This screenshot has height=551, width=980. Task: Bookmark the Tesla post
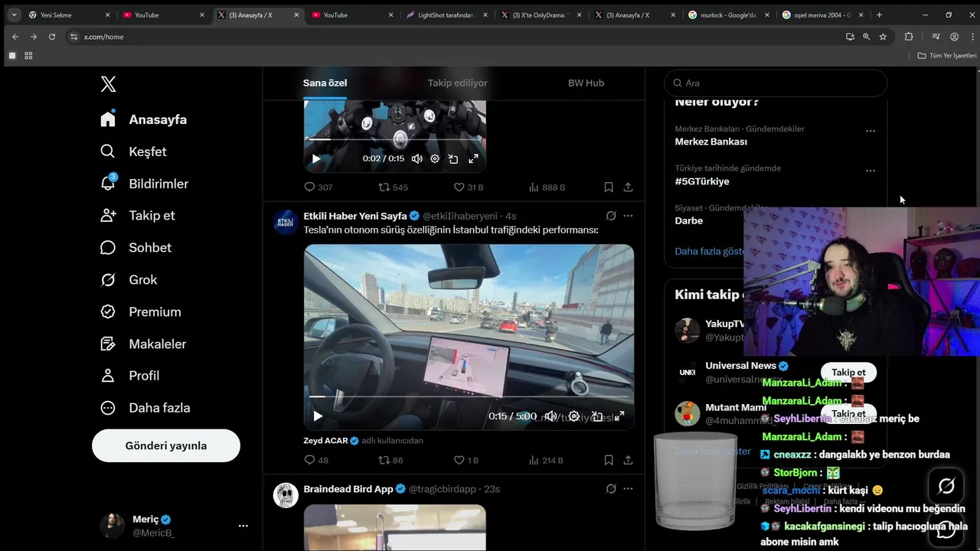609,460
